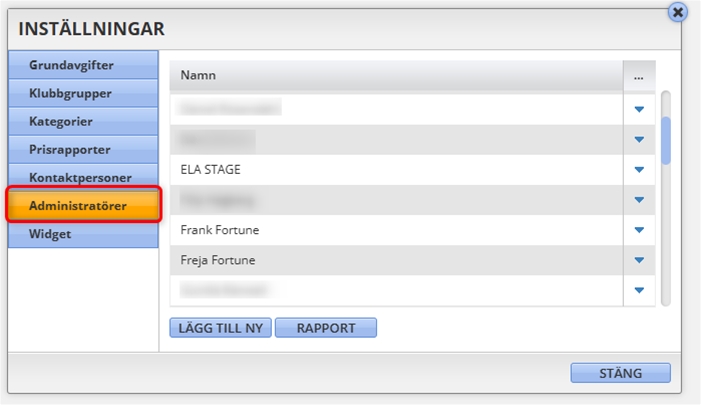Select the Frank Fortune row
701x405 pixels.
pyautogui.click(x=396, y=230)
